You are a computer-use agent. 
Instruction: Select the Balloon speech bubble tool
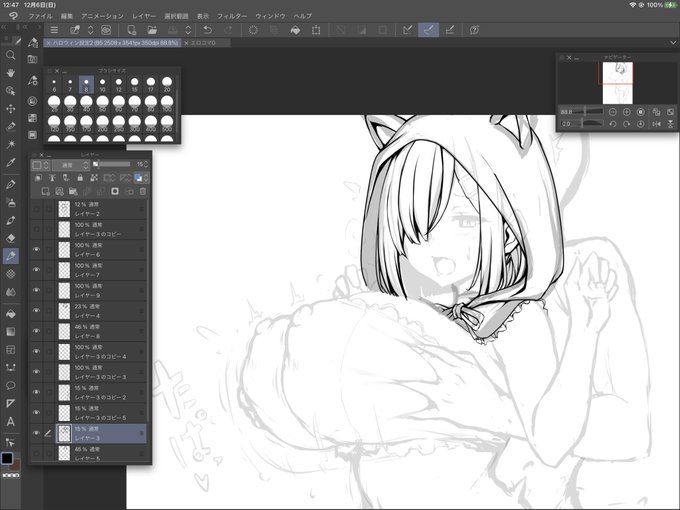(x=11, y=386)
